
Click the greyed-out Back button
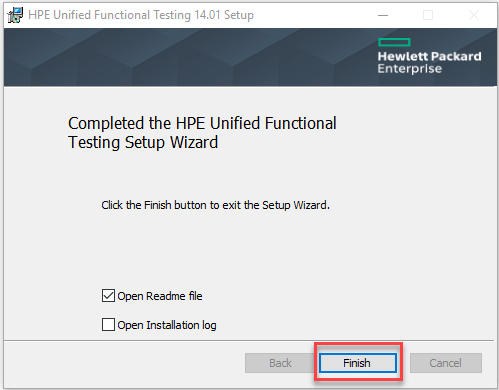pyautogui.click(x=280, y=363)
